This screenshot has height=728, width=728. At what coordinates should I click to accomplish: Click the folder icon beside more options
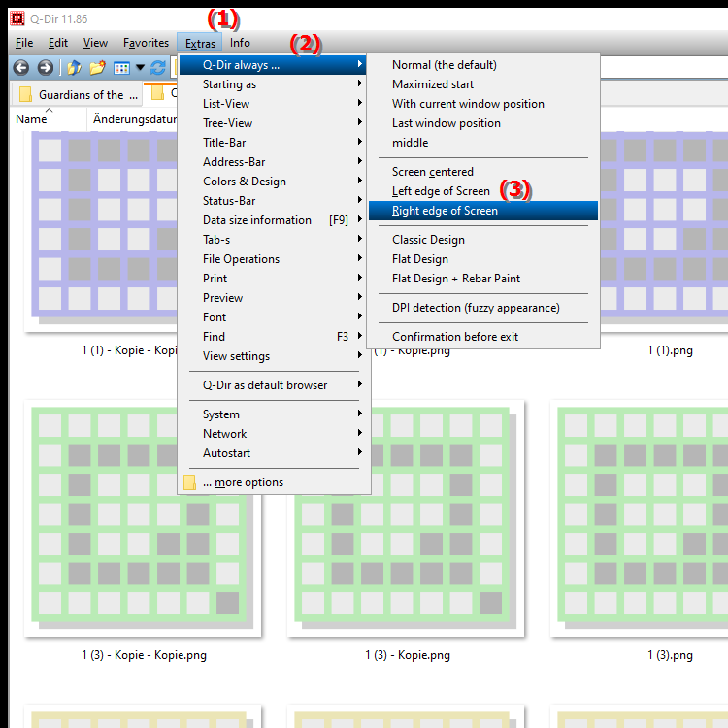tap(189, 482)
